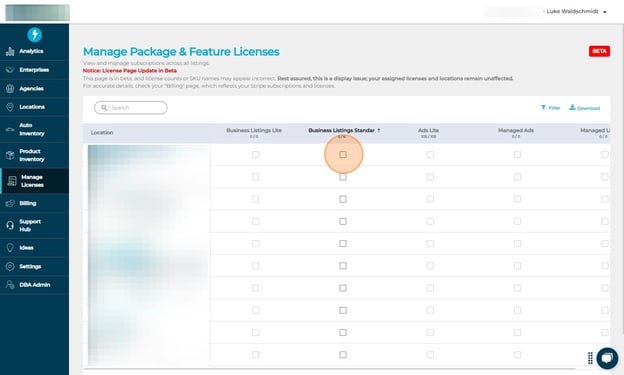The width and height of the screenshot is (624, 375).
Task: Click the page's vertical scrollbar
Action: click(x=622, y=179)
